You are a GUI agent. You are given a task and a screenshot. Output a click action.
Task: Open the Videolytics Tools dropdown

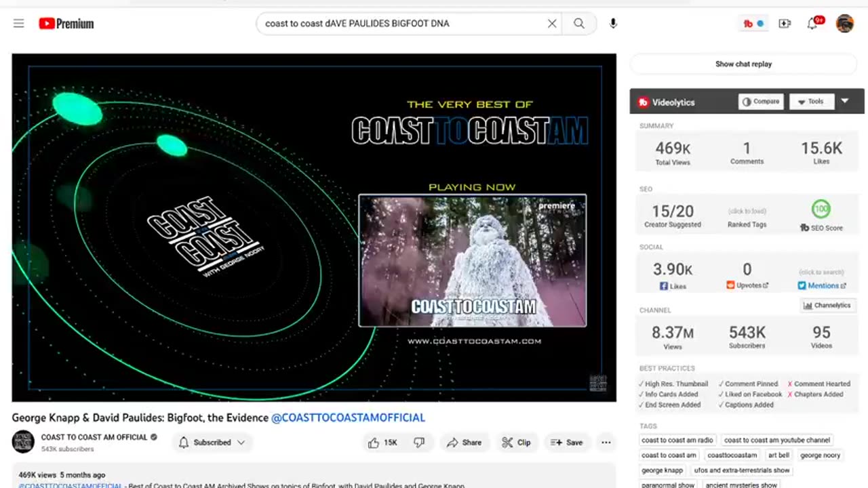pos(812,102)
